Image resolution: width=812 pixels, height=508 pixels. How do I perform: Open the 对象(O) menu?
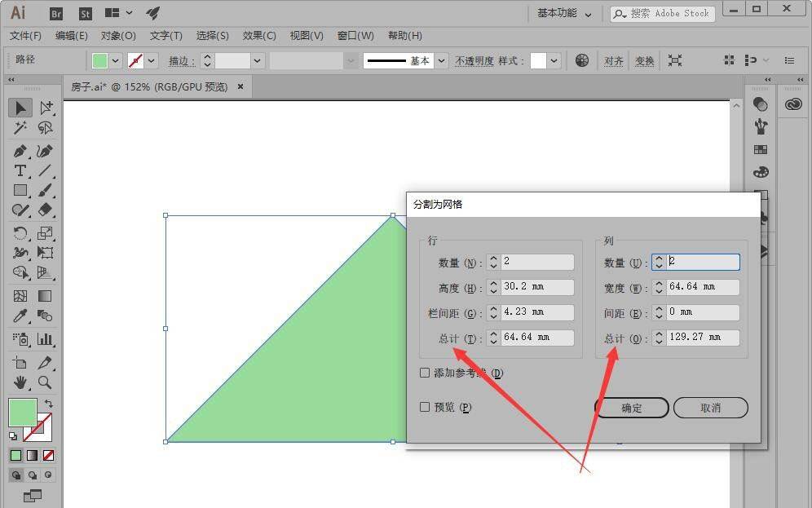(118, 36)
